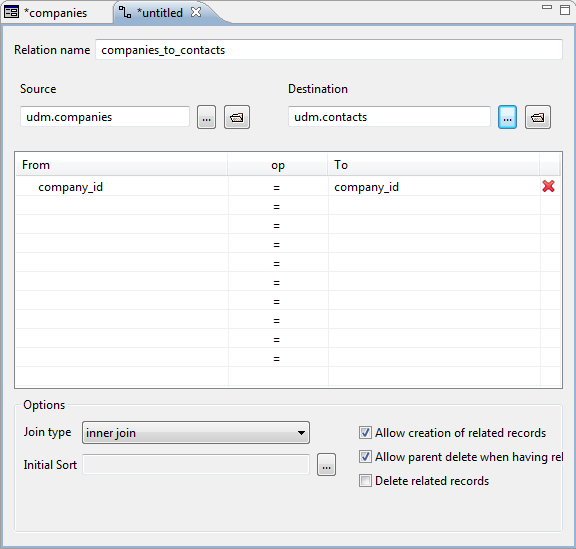Edit the Relation name field
576x549 pixels.
(329, 50)
